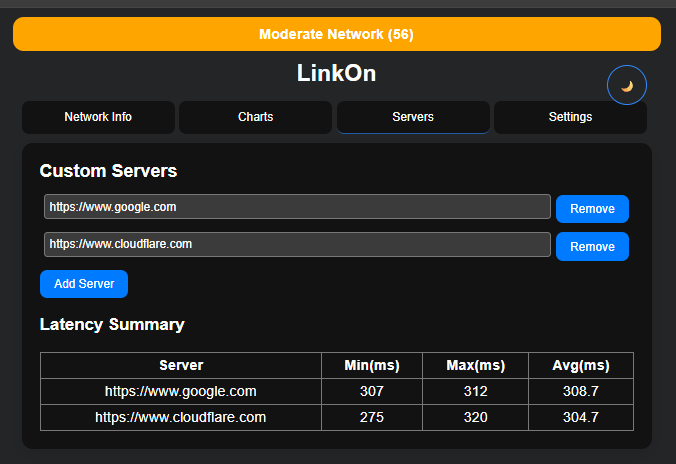
Task: Edit the https://www.google.com server field
Action: coord(297,207)
